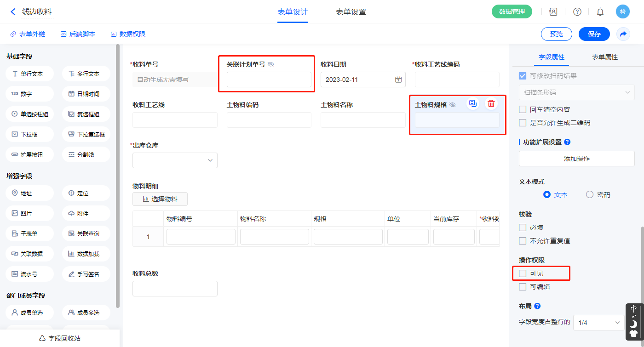Viewport: 644px width, 347px height.
Task: Select the 密码 text mode radio button
Action: tap(590, 194)
